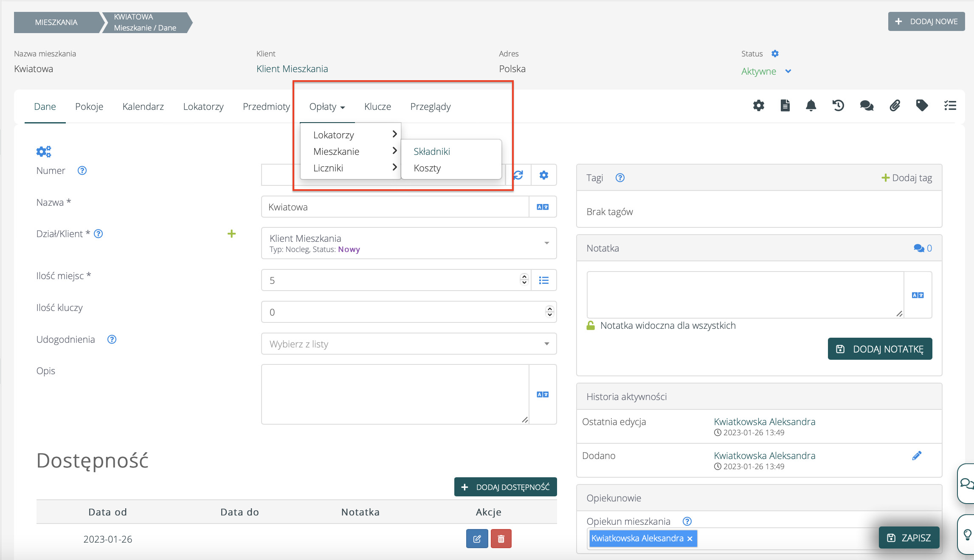Viewport: 974px width, 560px height.
Task: Click the DODAJ DOSTĘPNOŚĆ button
Action: (x=505, y=487)
